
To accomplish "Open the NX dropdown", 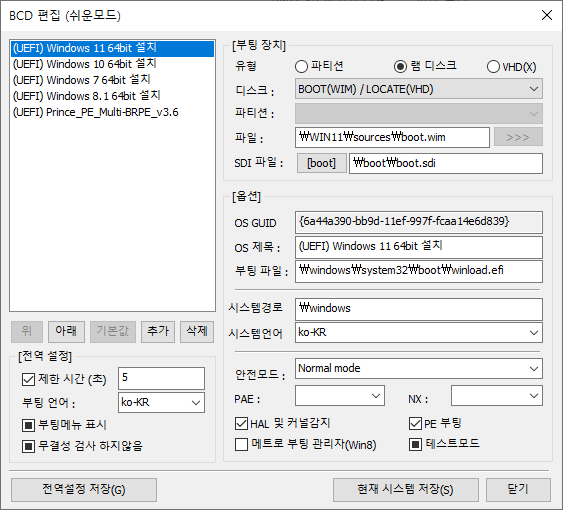I will tap(497, 396).
